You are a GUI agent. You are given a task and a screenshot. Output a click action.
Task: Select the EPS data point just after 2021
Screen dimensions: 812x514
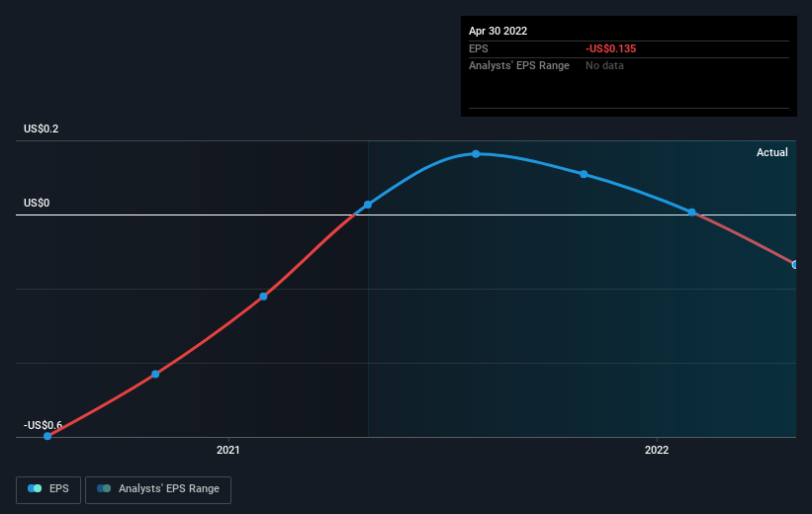(x=264, y=297)
